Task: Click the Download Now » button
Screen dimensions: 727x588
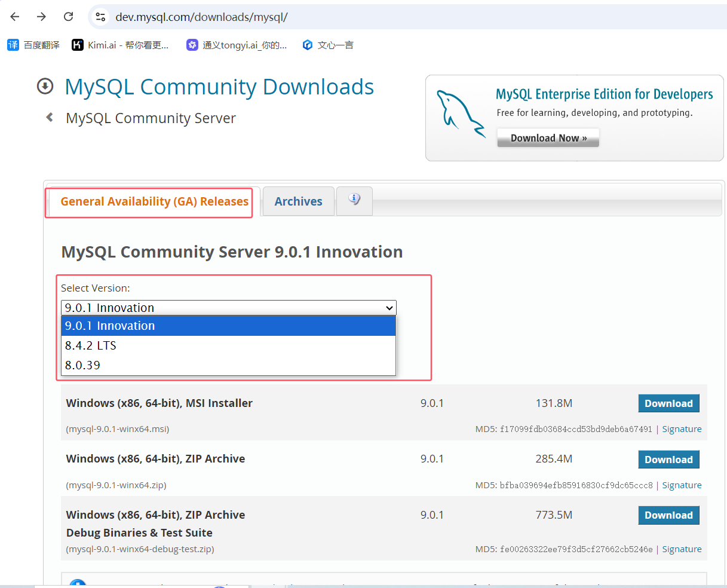Action: (548, 138)
